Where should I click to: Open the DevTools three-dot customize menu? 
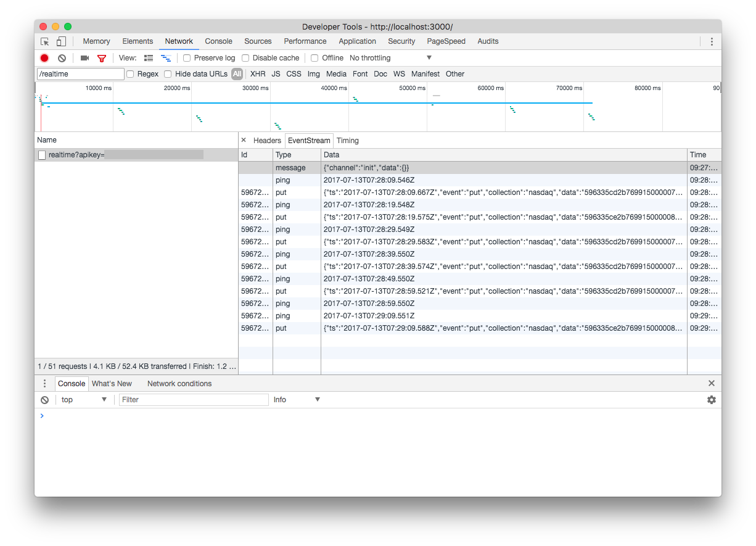(712, 41)
